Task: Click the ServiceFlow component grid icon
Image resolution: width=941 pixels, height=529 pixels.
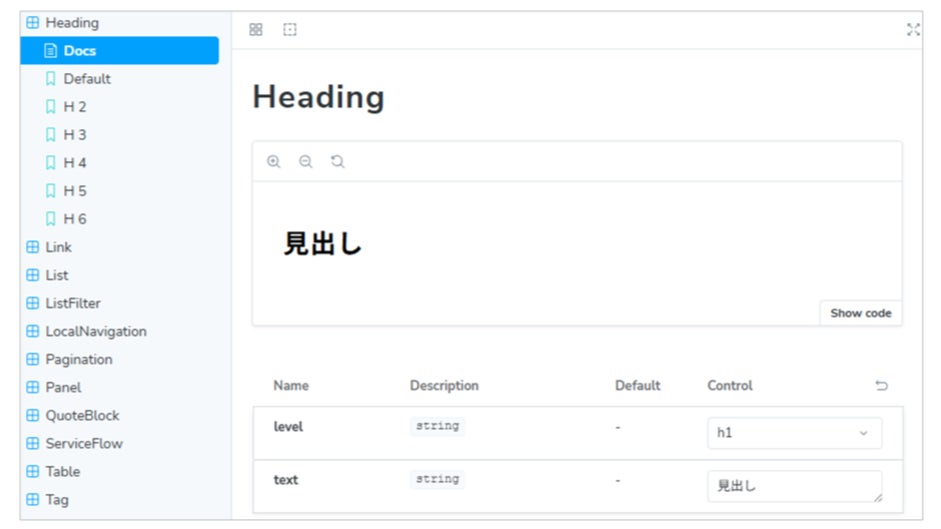Action: [x=33, y=443]
